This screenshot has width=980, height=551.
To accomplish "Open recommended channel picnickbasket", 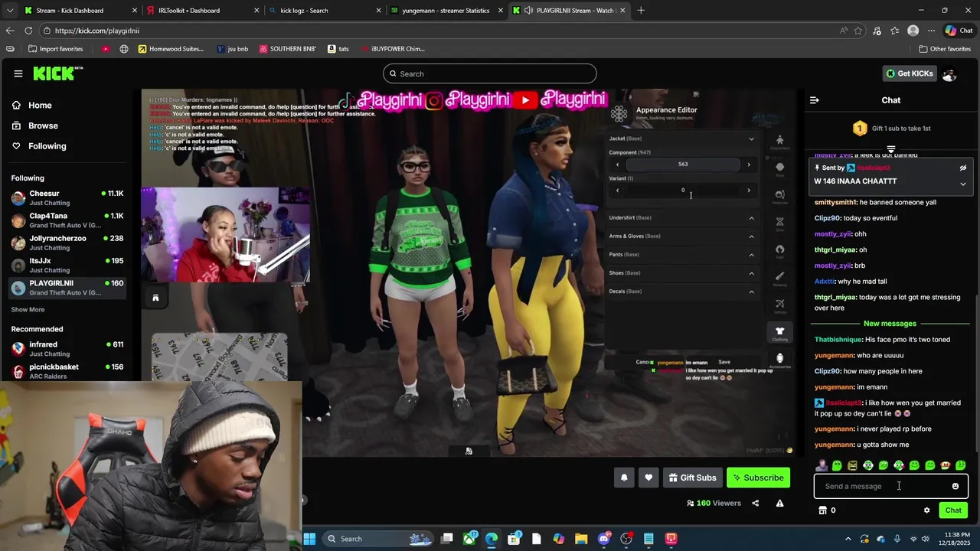I will click(67, 370).
